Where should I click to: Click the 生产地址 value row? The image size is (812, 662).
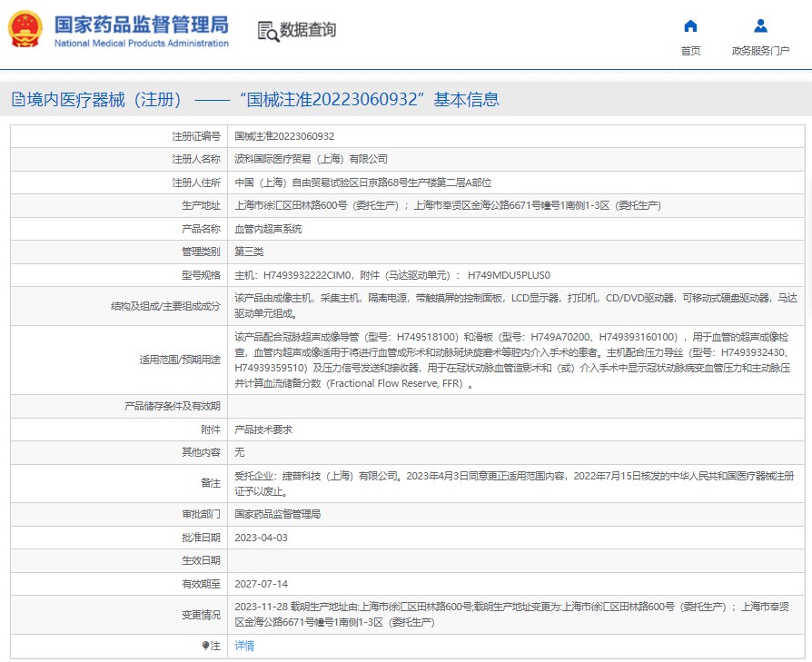click(x=448, y=205)
